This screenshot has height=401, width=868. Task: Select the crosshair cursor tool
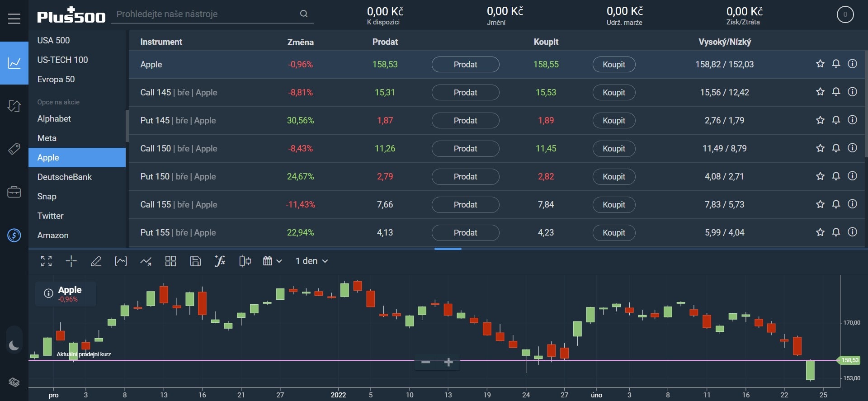(71, 261)
